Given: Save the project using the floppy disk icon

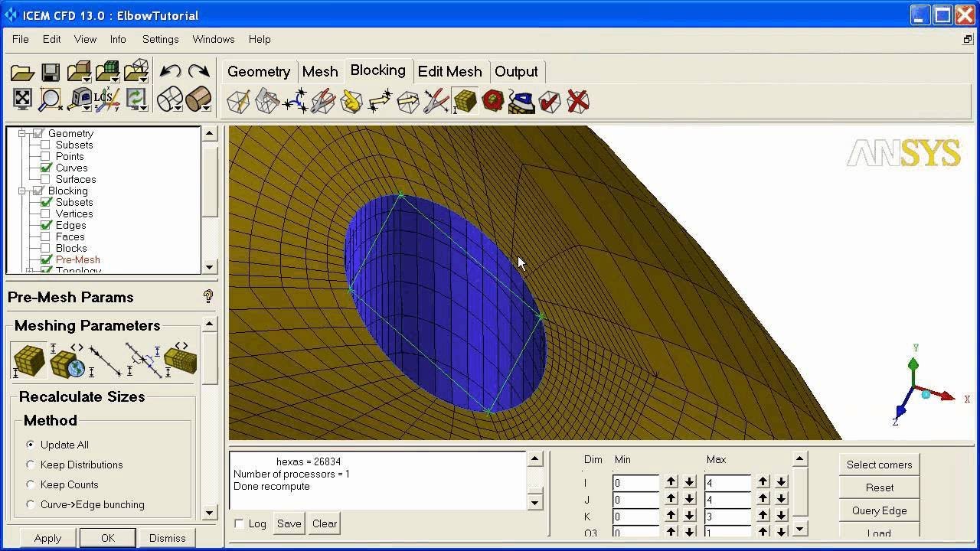Looking at the screenshot, I should pos(51,72).
